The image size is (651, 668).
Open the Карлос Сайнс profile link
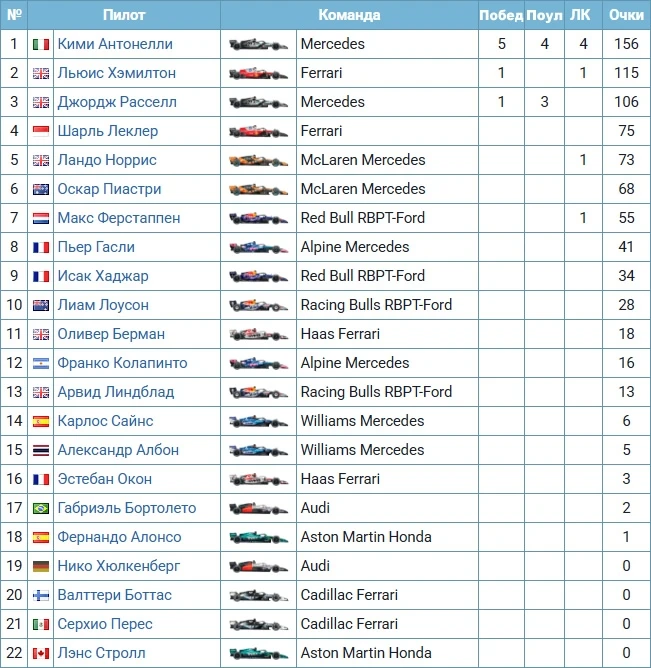[x=105, y=421]
